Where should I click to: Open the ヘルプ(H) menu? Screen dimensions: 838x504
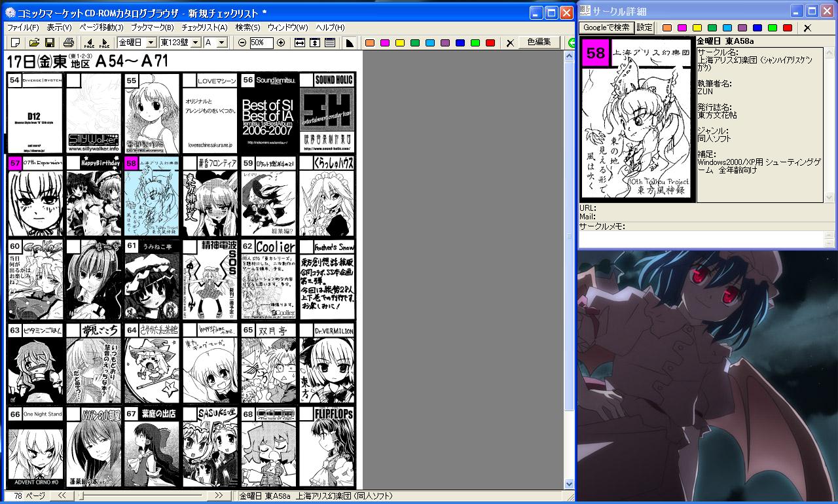coord(330,27)
